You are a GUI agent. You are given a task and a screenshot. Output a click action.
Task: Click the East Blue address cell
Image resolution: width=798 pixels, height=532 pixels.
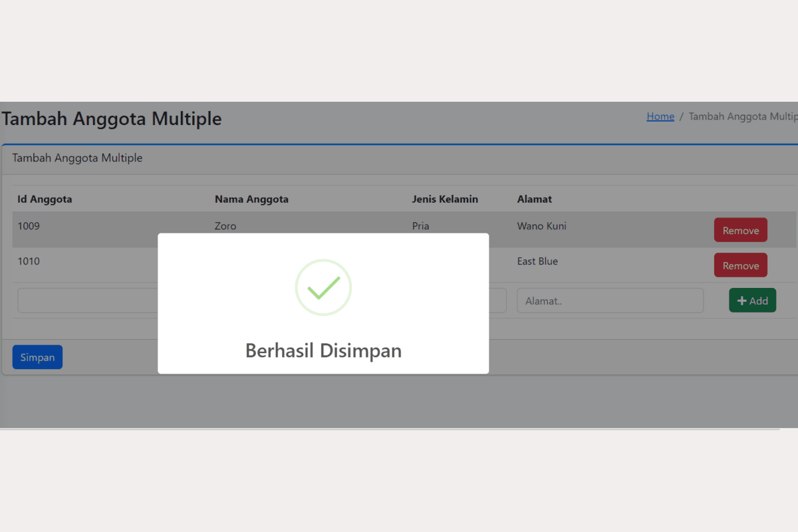[x=537, y=261]
